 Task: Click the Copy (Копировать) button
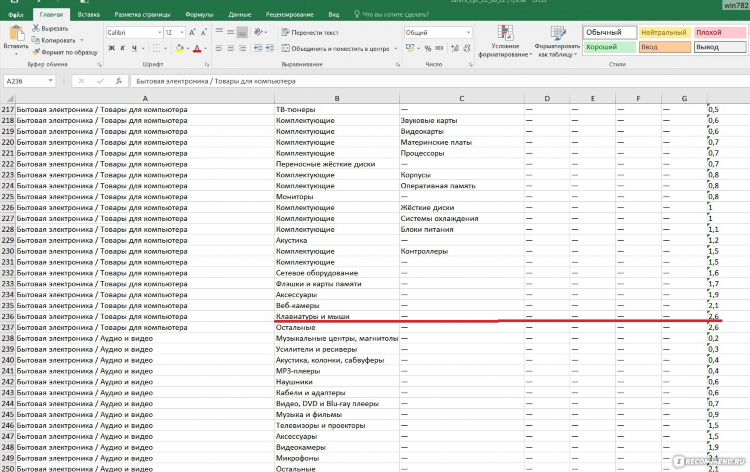pyautogui.click(x=54, y=40)
